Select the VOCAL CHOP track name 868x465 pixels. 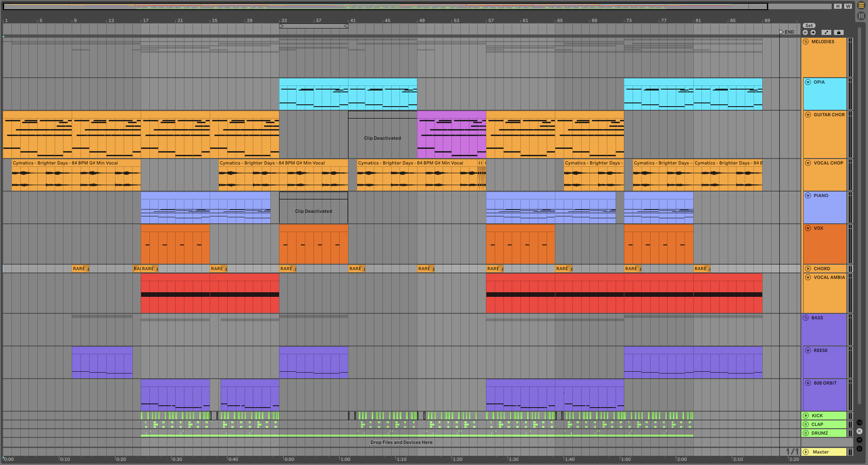point(828,163)
